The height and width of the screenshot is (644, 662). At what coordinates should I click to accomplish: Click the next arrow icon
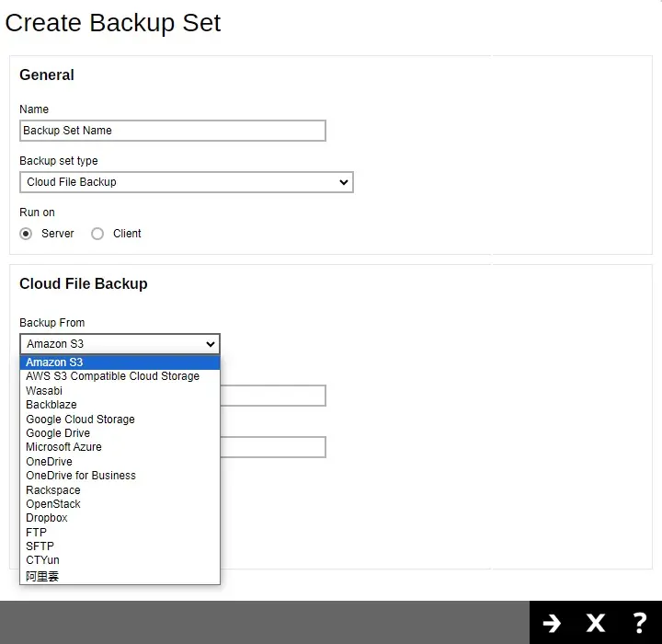point(552,623)
